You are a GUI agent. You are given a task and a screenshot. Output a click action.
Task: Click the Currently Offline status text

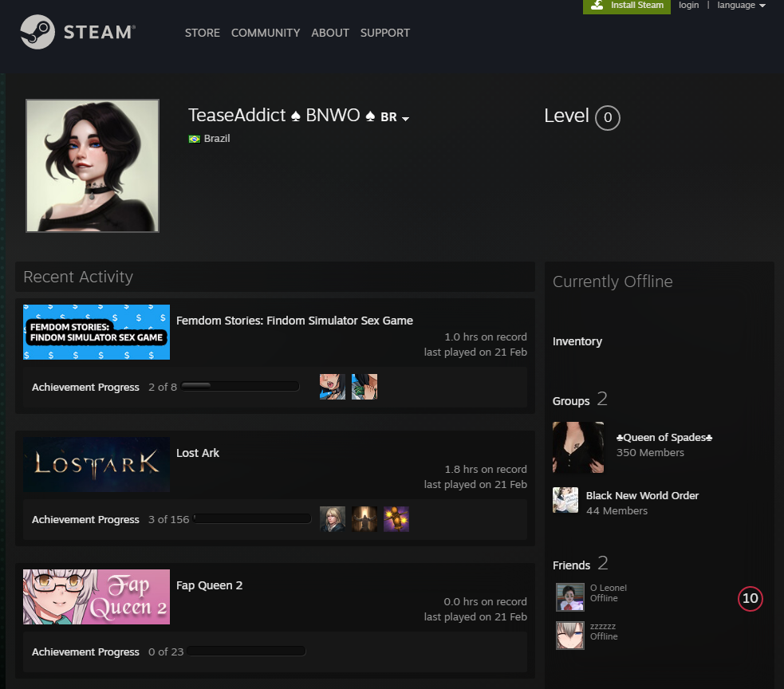pos(613,282)
